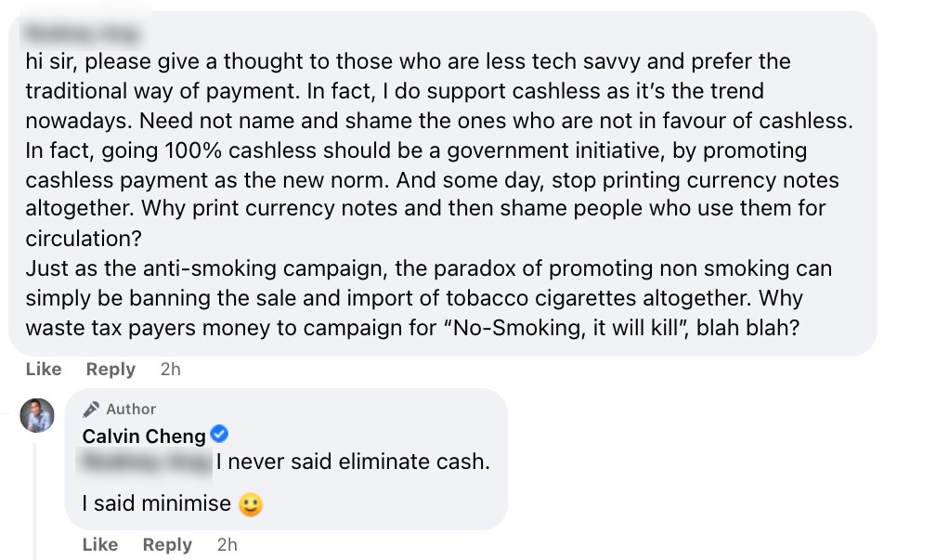This screenshot has width=936, height=560.
Task: Like the long comment about cashless payment
Action: coord(44,369)
